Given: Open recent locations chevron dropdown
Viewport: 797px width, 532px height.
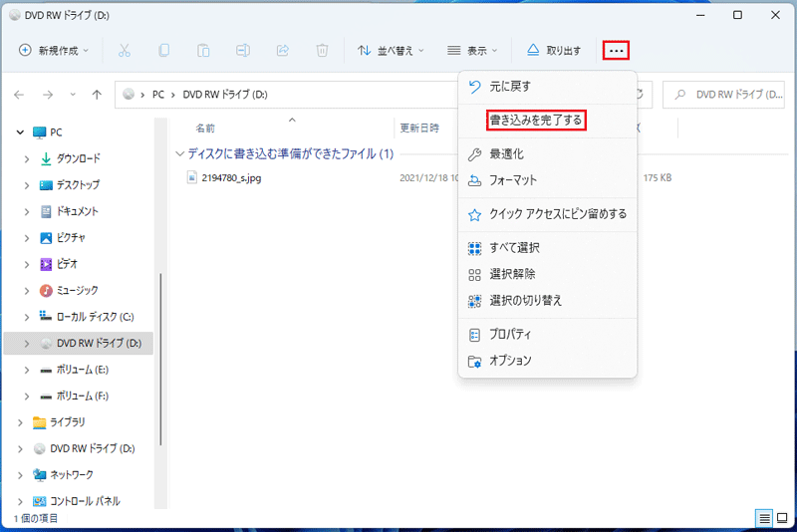Looking at the screenshot, I should pos(73,95).
